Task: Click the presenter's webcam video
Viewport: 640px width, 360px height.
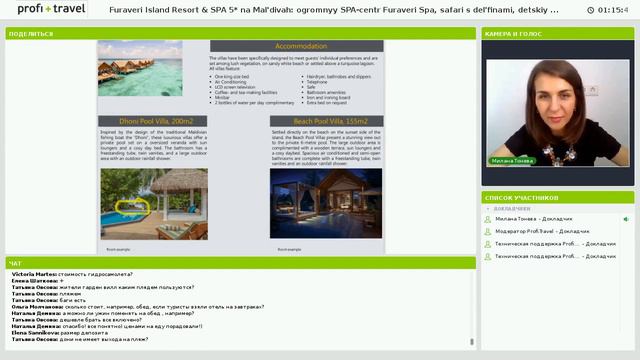Action: (558, 113)
